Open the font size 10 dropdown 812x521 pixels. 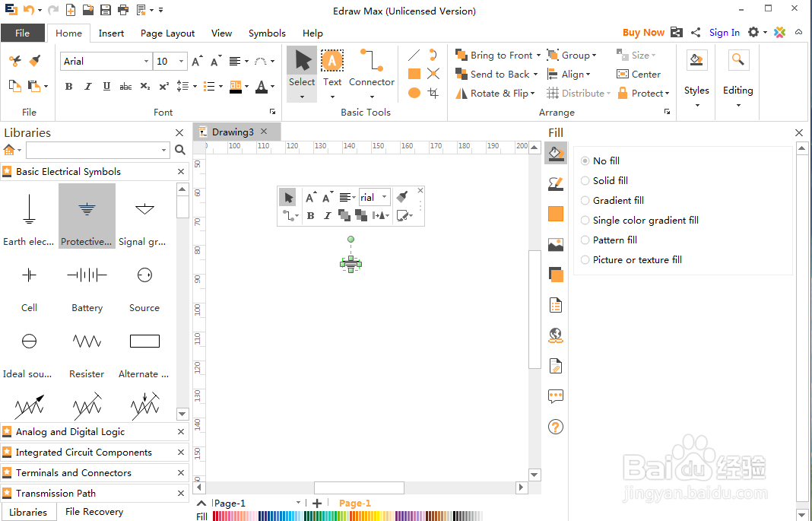(181, 61)
